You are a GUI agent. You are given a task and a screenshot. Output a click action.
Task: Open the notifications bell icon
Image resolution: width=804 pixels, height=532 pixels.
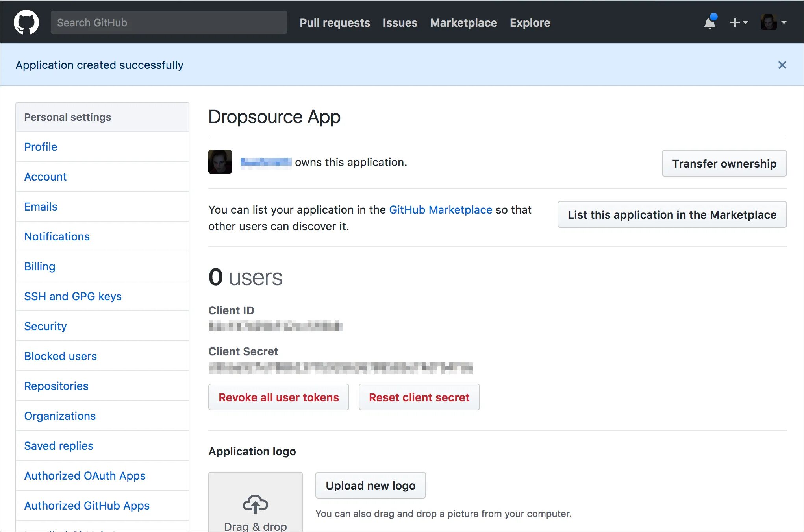tap(710, 22)
